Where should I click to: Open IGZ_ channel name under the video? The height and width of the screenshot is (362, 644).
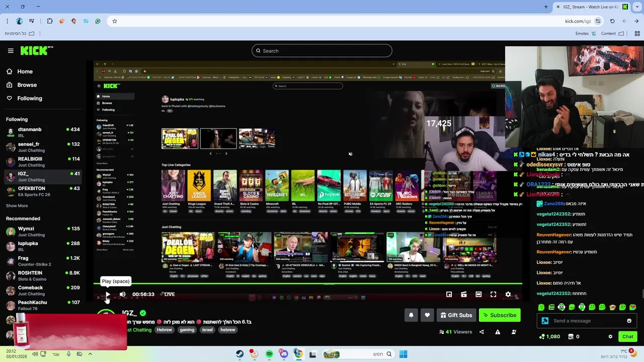(x=129, y=313)
